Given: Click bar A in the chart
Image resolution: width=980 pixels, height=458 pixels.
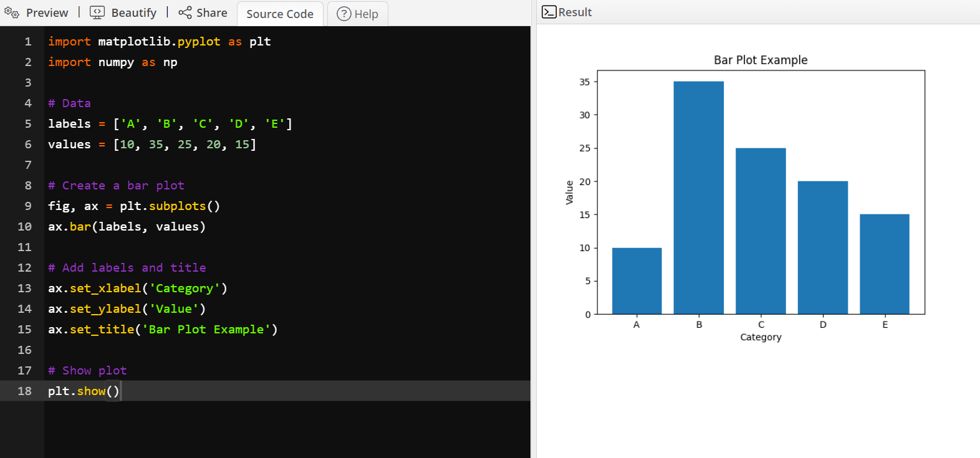Looking at the screenshot, I should click(x=637, y=281).
